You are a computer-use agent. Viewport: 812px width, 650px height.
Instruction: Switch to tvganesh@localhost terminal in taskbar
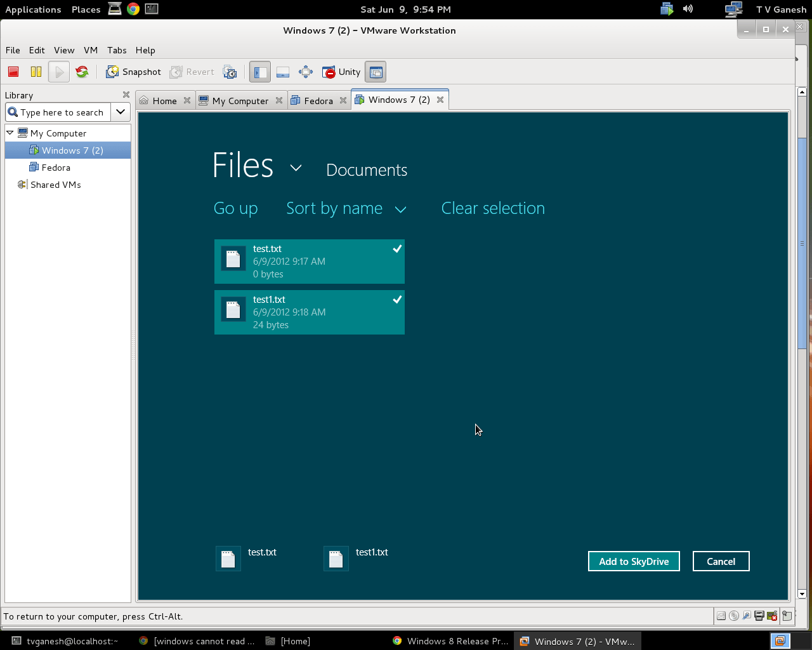click(65, 641)
